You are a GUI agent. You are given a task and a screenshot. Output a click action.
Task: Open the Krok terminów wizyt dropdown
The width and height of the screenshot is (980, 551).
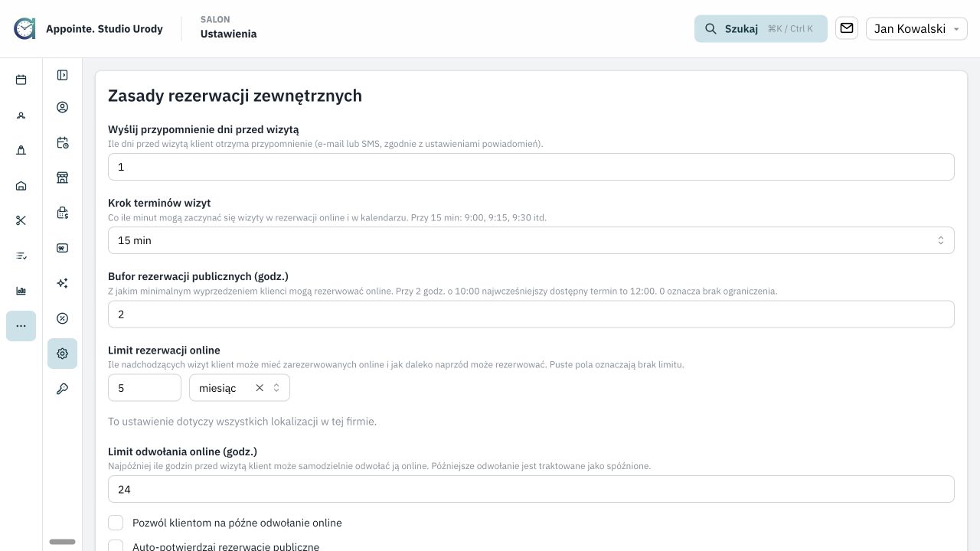tap(531, 240)
